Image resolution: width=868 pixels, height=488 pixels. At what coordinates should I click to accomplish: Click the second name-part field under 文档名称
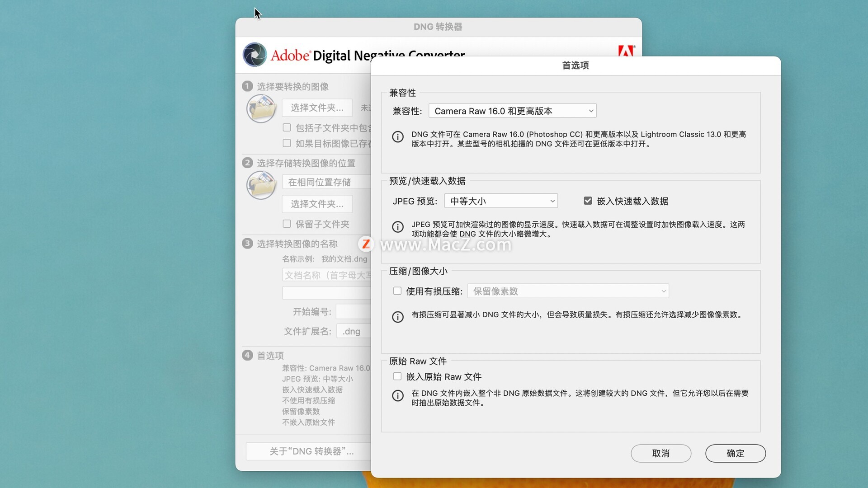click(326, 293)
